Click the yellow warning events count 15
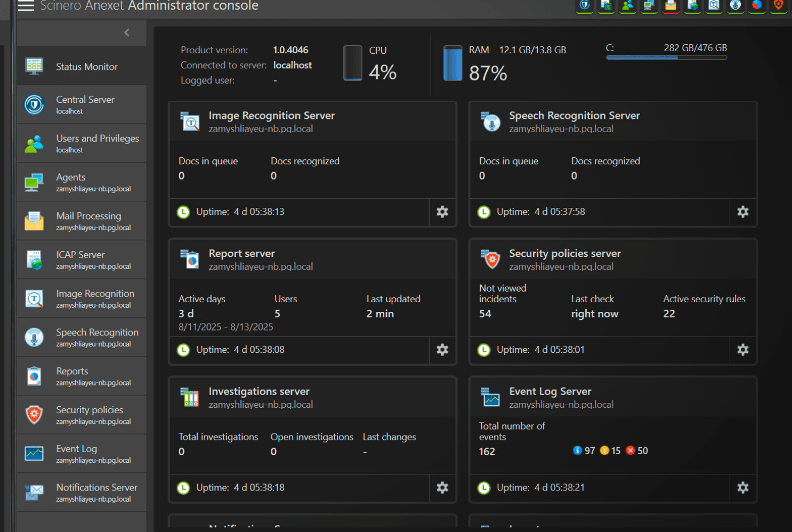 coord(610,450)
